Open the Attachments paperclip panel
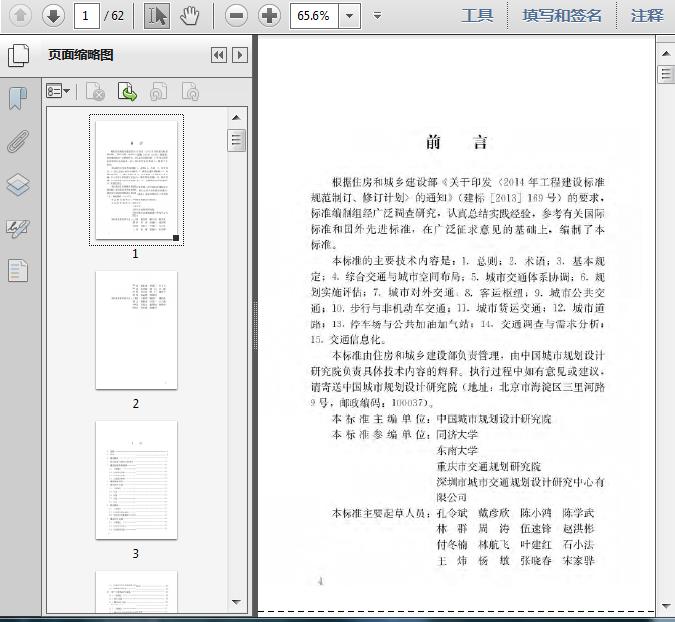The image size is (675, 622). pyautogui.click(x=18, y=141)
